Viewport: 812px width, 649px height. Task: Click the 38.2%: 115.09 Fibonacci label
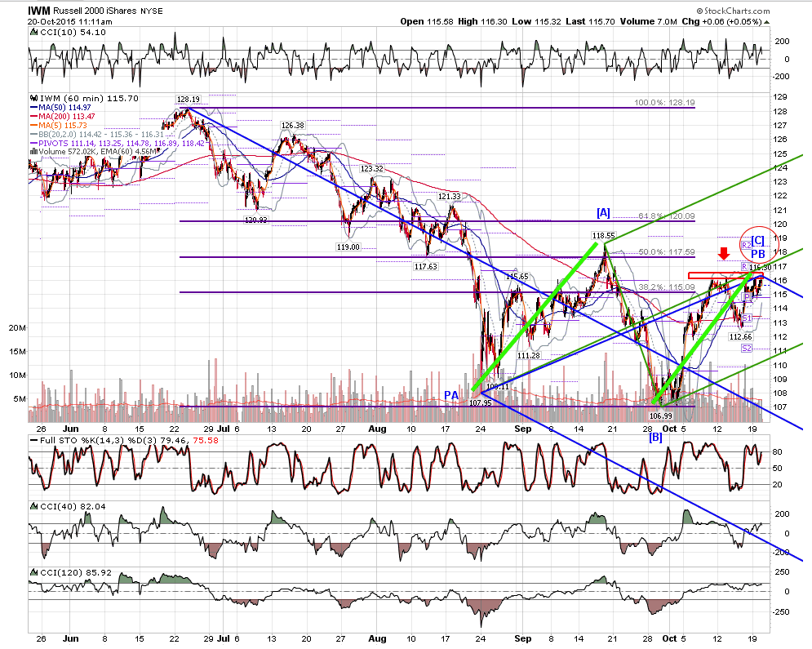point(667,287)
